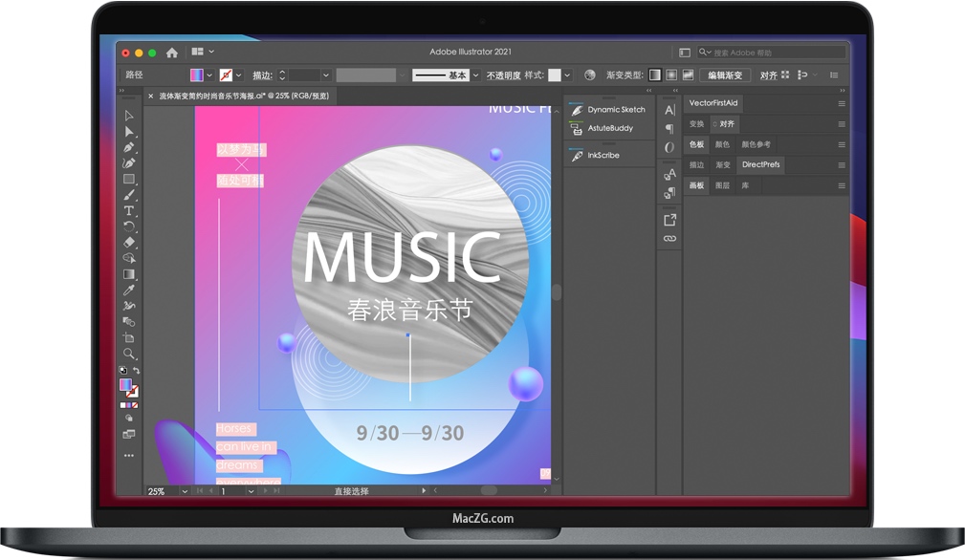The width and height of the screenshot is (965, 560).
Task: Open the Dynamic Sketch panel
Action: coord(615,110)
